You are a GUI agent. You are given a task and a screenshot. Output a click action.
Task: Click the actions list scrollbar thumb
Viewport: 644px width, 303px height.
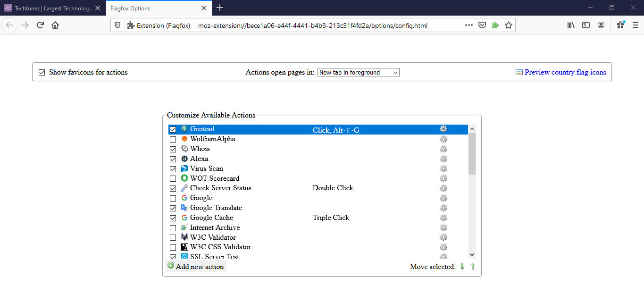click(x=472, y=153)
